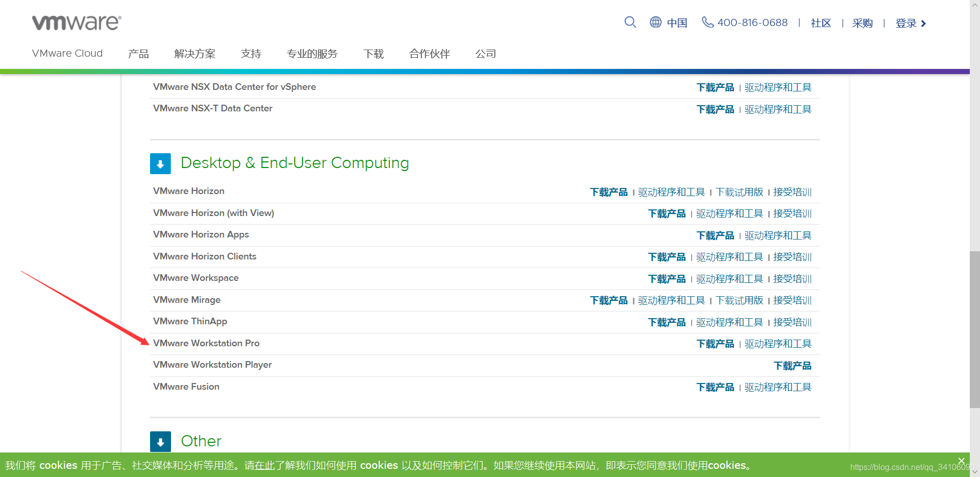Select the 中国 region link
Viewport: 980px width, 477px height.
pyautogui.click(x=677, y=23)
